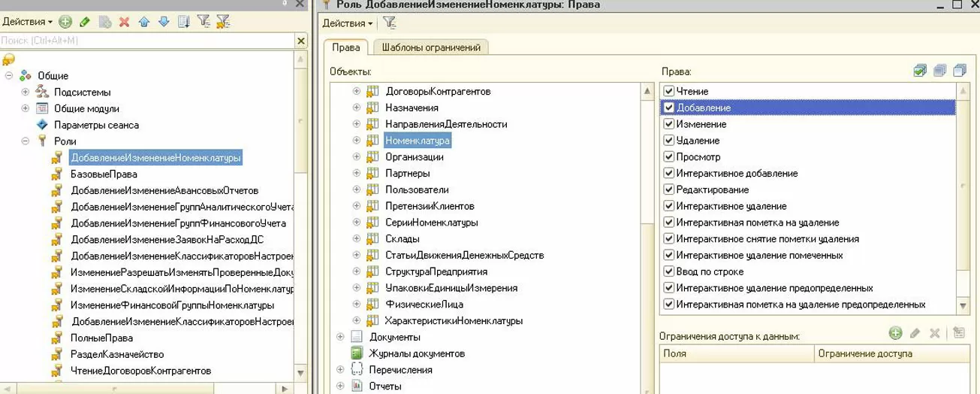Toggle the Добавление right checkbox

[x=668, y=108]
